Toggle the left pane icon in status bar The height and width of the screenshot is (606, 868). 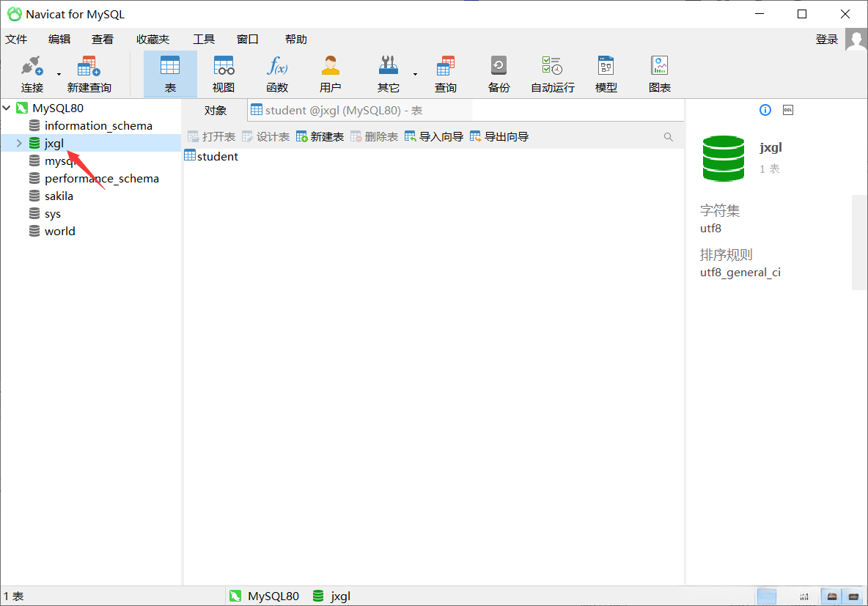[831, 596]
